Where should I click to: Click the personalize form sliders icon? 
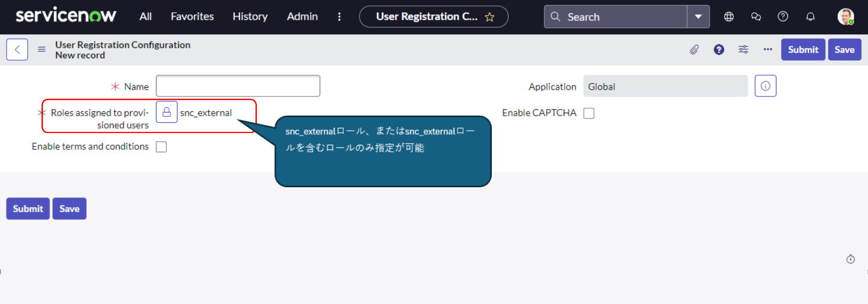[743, 49]
